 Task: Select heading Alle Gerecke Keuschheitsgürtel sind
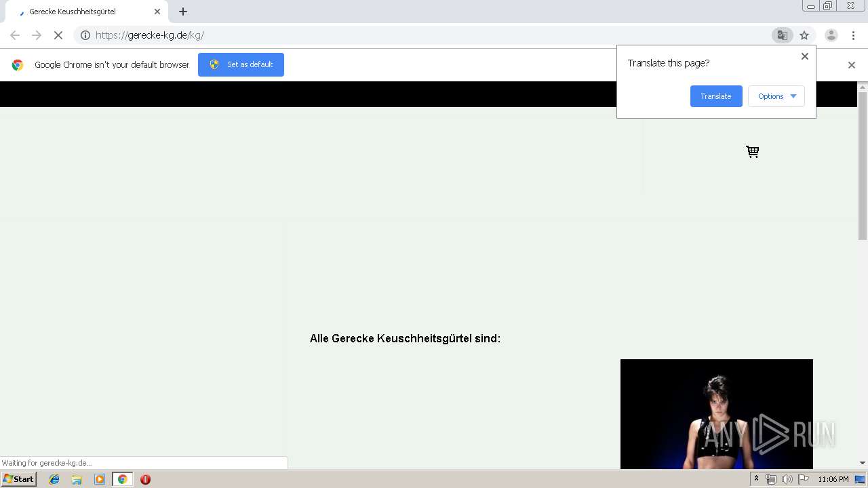[405, 338]
